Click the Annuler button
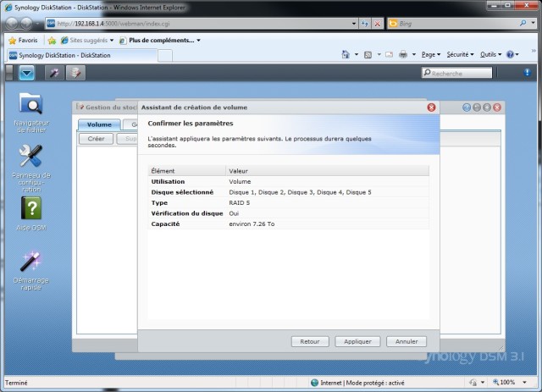This screenshot has height=392, width=542. 406,341
